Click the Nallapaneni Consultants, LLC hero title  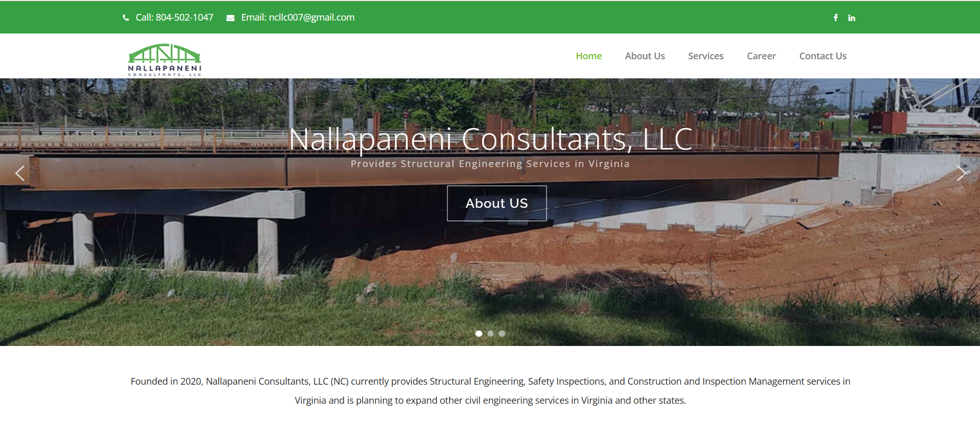pyautogui.click(x=490, y=139)
